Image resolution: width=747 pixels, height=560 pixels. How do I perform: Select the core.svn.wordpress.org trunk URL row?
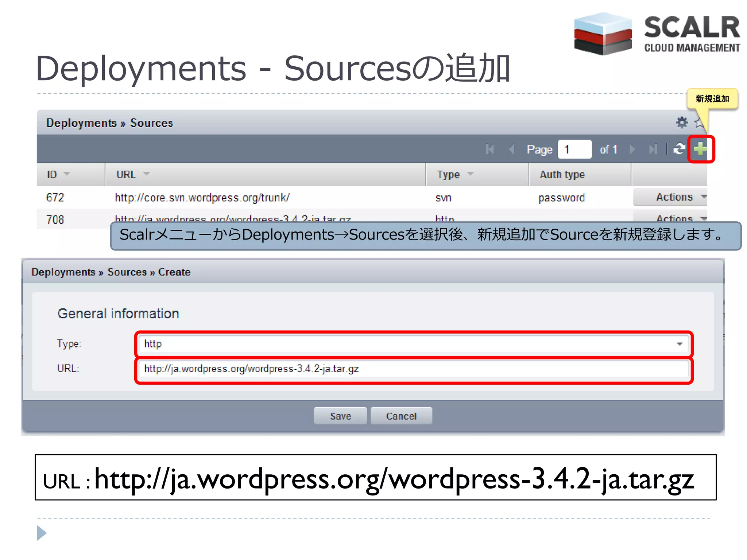[202, 198]
